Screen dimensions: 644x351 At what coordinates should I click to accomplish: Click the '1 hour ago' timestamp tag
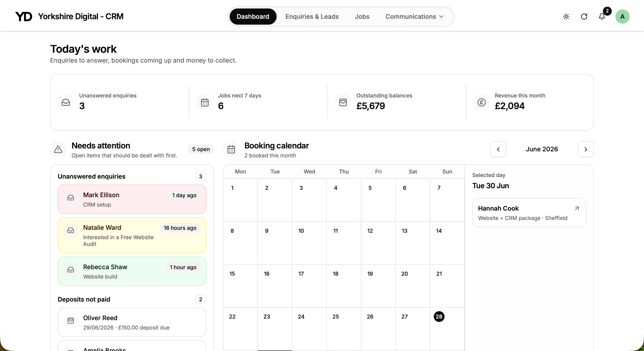pyautogui.click(x=183, y=267)
